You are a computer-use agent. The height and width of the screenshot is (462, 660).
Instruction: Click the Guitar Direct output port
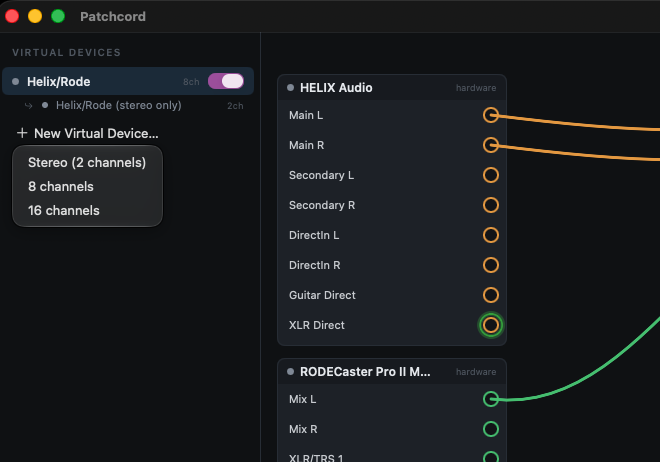[x=491, y=295]
